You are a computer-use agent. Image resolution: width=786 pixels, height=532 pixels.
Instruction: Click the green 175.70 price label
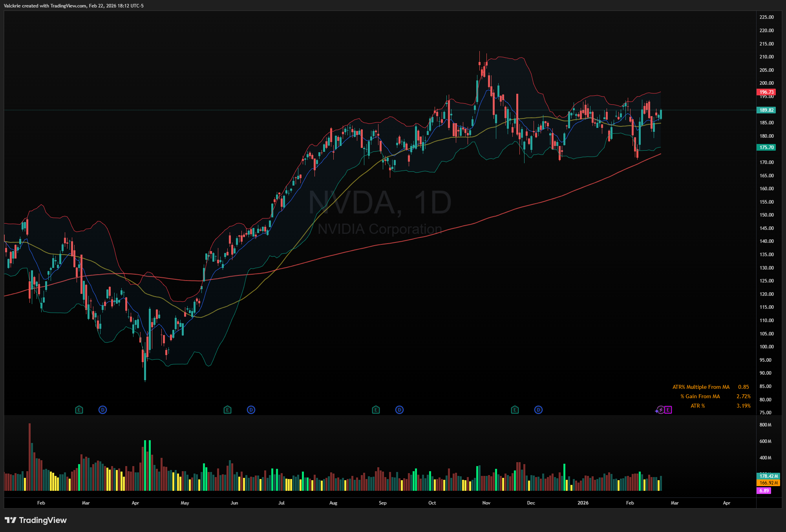click(x=766, y=148)
